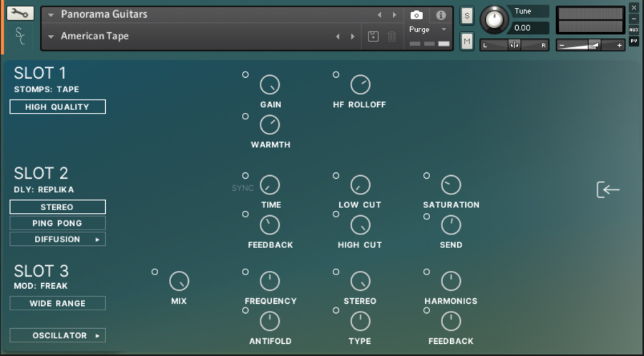This screenshot has height=356, width=644.
Task: Click the back arrow on right side
Action: point(608,189)
